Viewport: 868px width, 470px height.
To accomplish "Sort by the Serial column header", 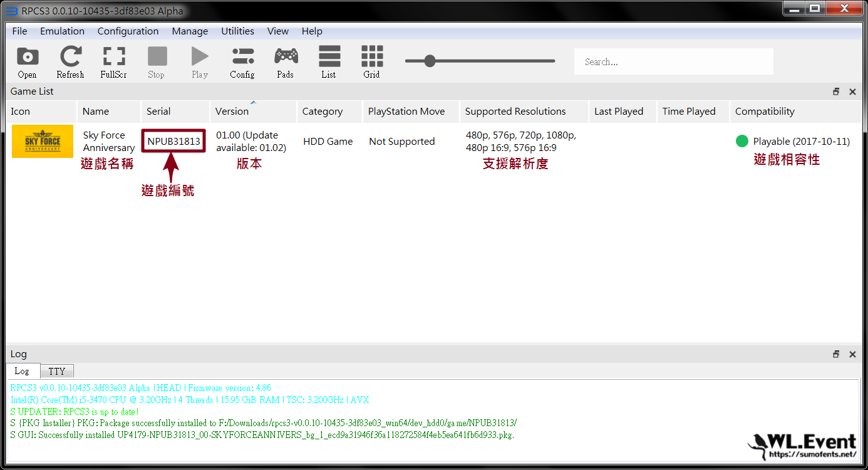I will [x=175, y=112].
